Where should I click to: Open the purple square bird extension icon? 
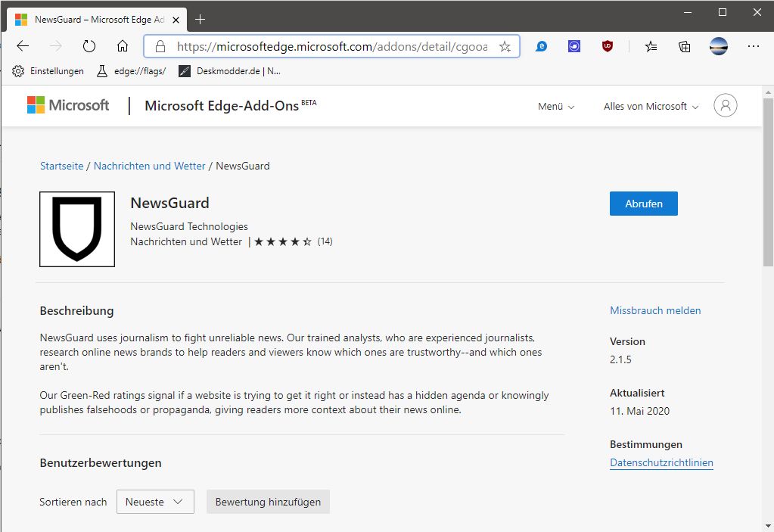pos(574,46)
